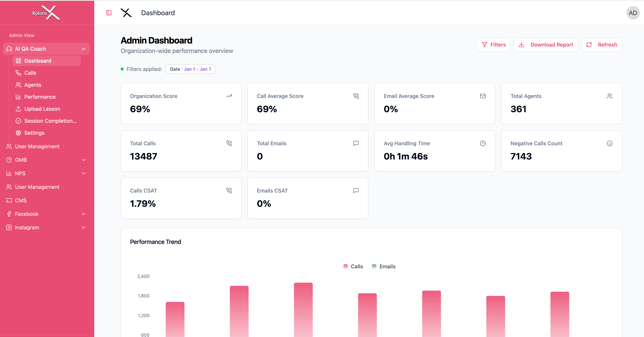Expand the GMB section
Viewport: 644px width, 337px height.
click(x=84, y=160)
